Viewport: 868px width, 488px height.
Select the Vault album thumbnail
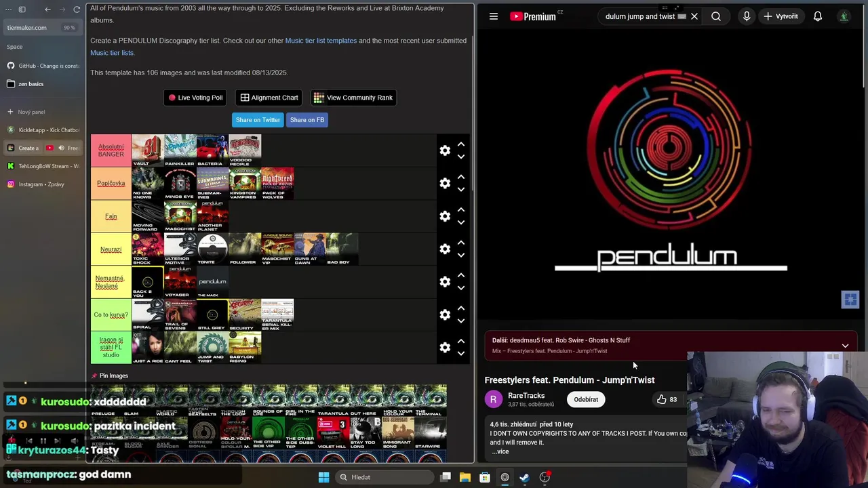148,150
